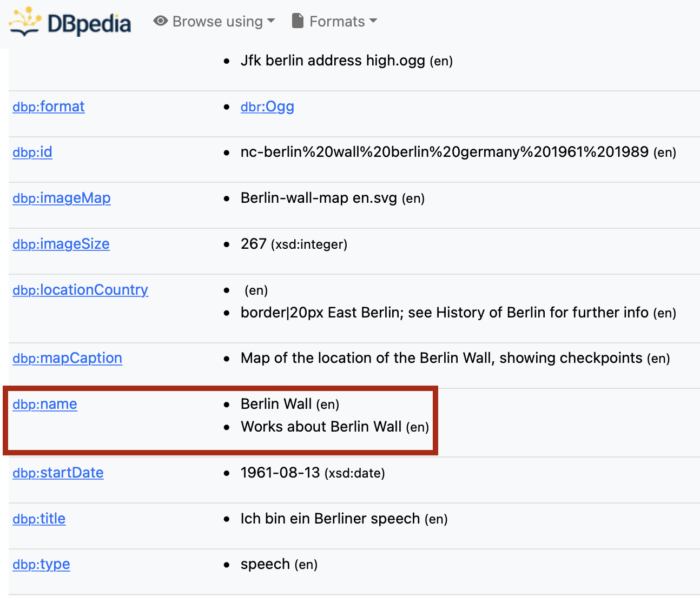Click the name value Berlin Wall

tap(276, 404)
